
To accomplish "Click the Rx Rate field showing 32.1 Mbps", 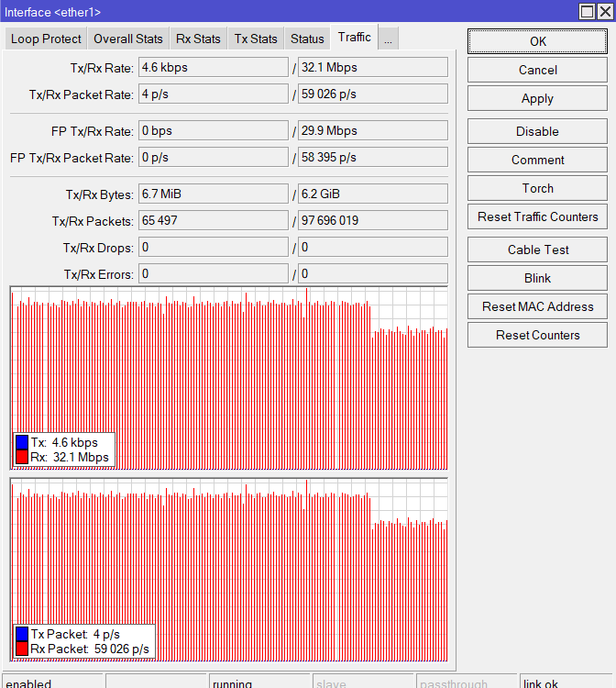I will point(373,67).
